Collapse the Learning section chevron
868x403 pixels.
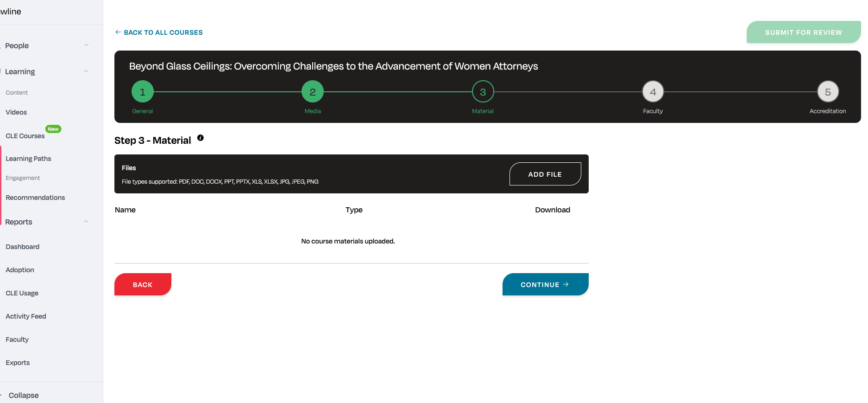(x=86, y=71)
